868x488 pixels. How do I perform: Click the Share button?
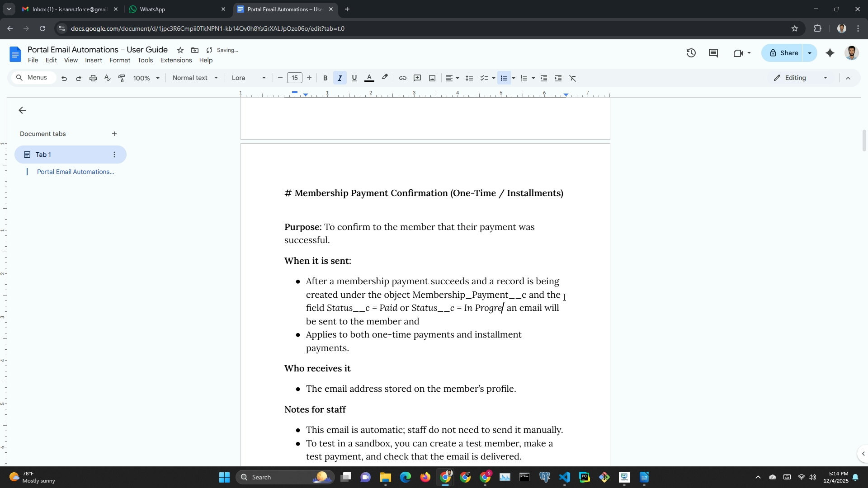coord(783,53)
